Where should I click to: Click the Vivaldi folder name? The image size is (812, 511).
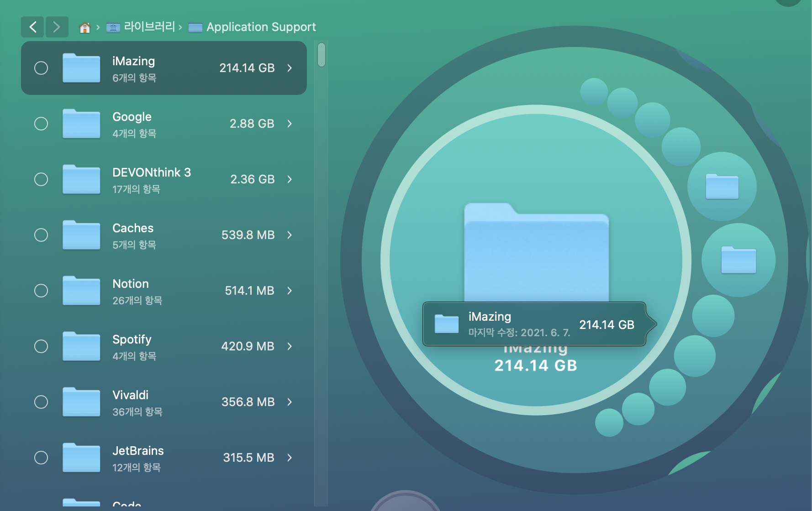(x=131, y=395)
